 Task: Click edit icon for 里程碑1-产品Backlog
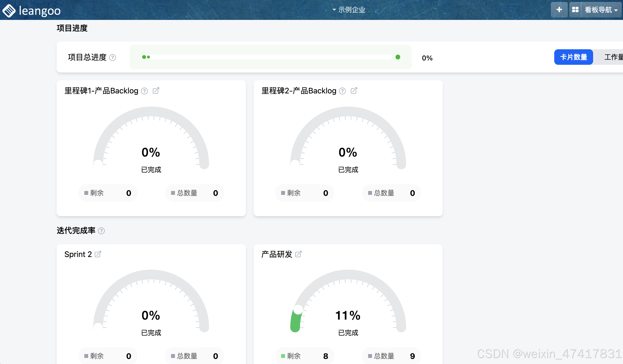point(156,91)
